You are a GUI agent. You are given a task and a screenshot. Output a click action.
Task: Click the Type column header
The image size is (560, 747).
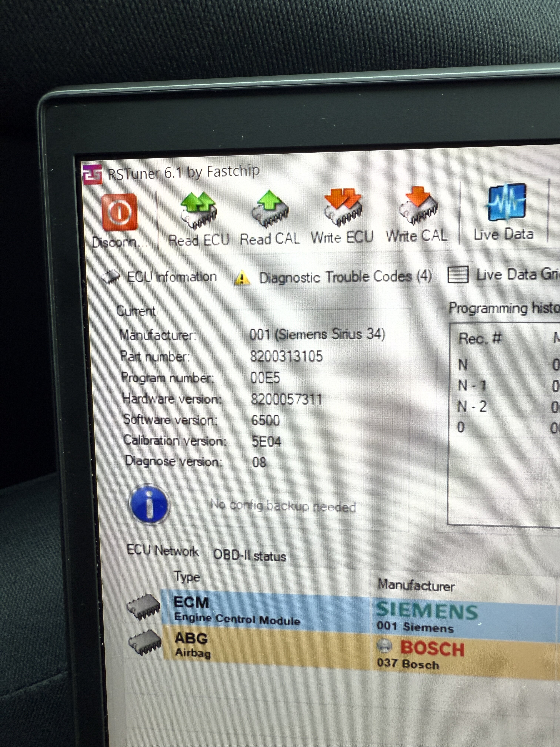coord(187,577)
